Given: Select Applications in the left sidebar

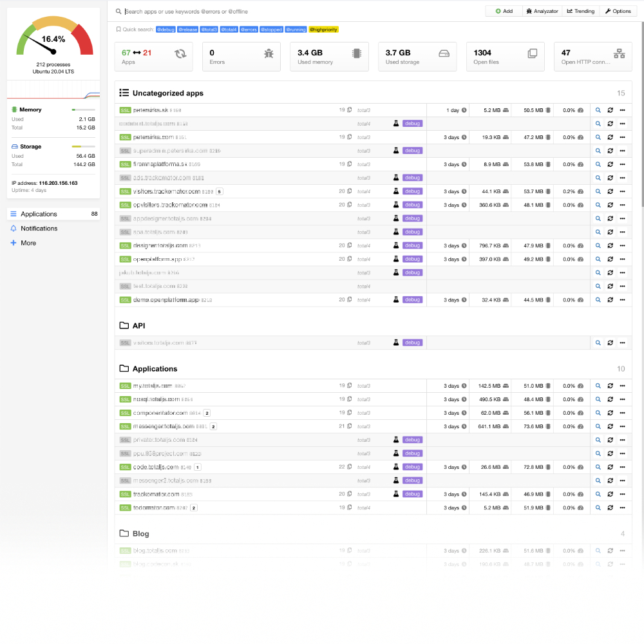Looking at the screenshot, I should coord(39,214).
